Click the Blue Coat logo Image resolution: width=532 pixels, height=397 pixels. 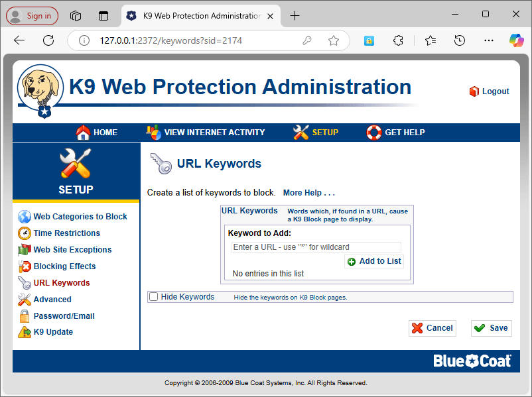pos(472,361)
